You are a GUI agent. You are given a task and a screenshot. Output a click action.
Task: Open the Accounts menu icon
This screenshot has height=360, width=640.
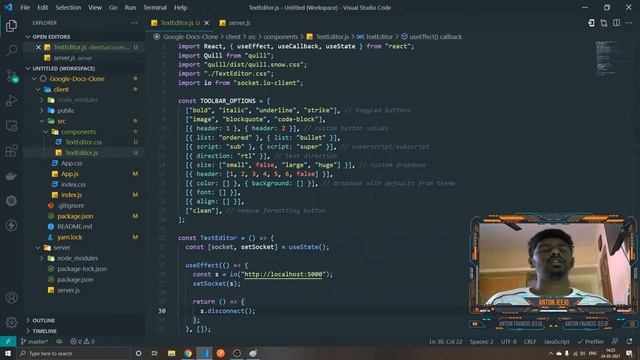coord(11,298)
